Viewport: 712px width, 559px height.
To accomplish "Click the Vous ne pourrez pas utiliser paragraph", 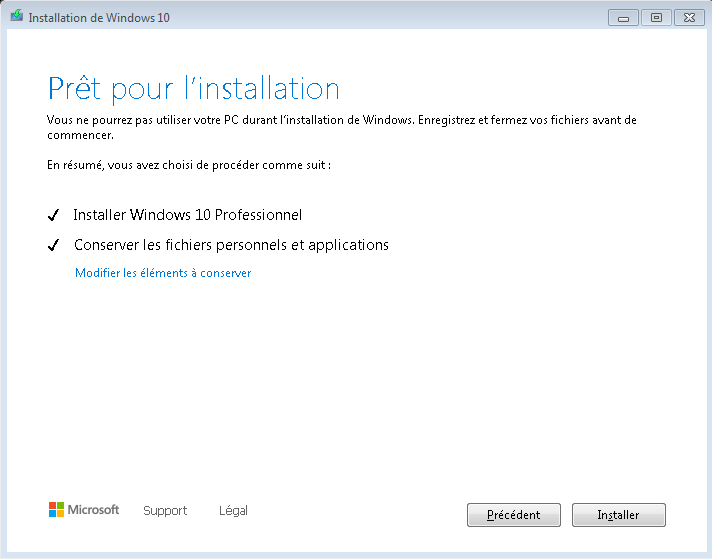I will pyautogui.click(x=341, y=127).
